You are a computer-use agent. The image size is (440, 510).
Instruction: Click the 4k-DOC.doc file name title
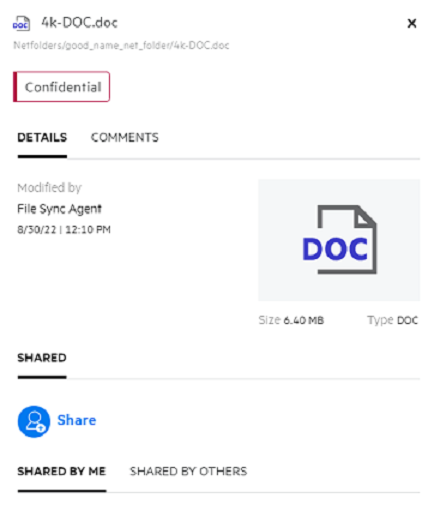coord(79,23)
